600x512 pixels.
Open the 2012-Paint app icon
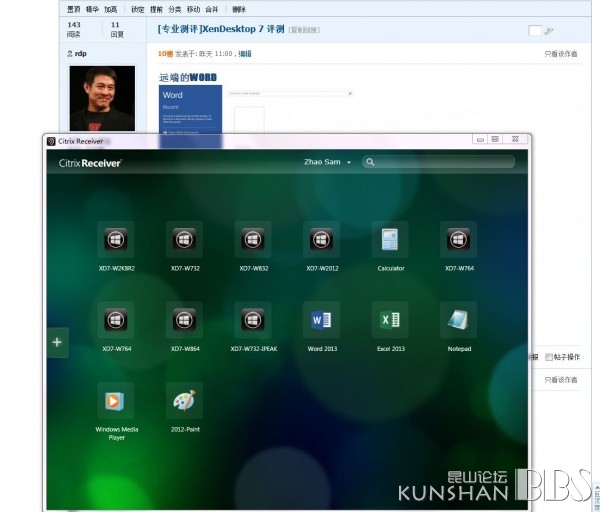(x=184, y=401)
